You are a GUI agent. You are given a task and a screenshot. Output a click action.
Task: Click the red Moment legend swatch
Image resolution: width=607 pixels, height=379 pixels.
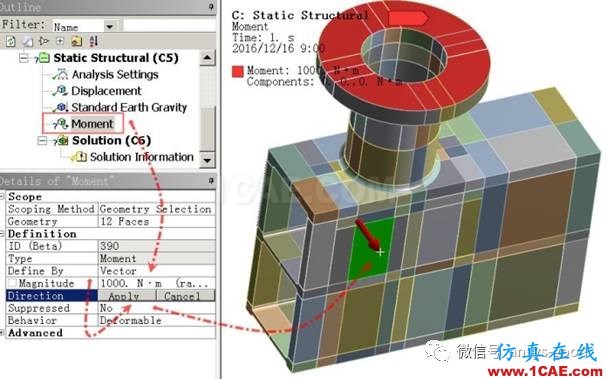(x=237, y=72)
